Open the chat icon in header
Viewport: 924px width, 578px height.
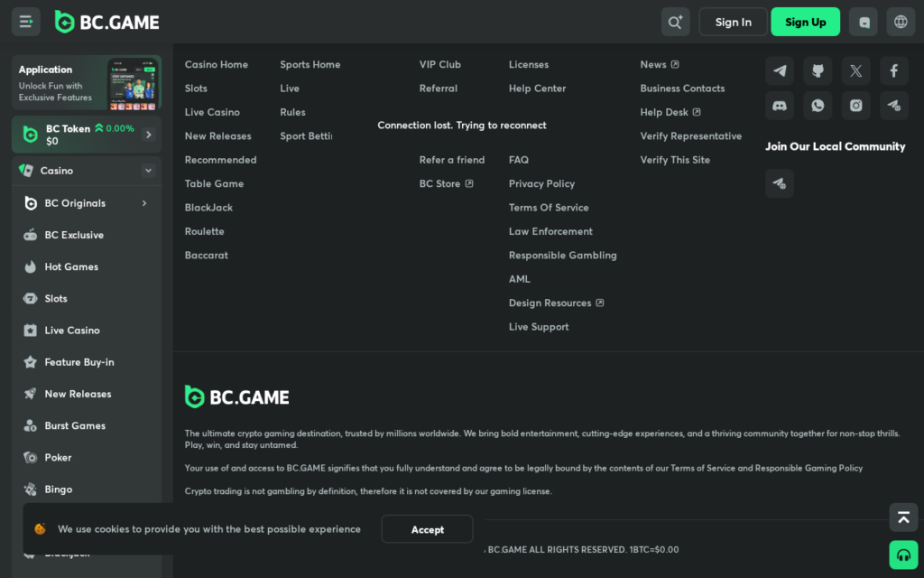(864, 22)
